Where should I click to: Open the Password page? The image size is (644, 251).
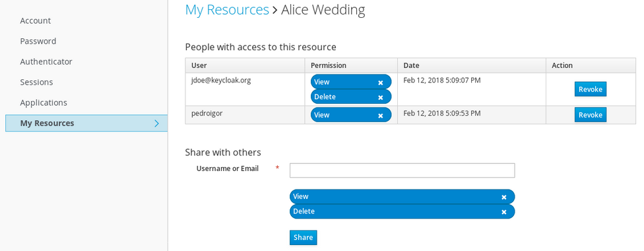38,41
